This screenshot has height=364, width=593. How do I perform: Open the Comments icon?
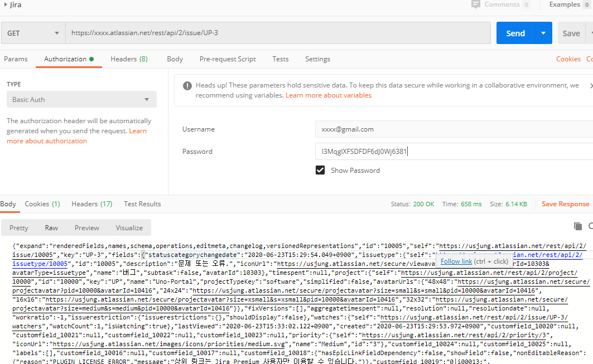[x=476, y=4]
